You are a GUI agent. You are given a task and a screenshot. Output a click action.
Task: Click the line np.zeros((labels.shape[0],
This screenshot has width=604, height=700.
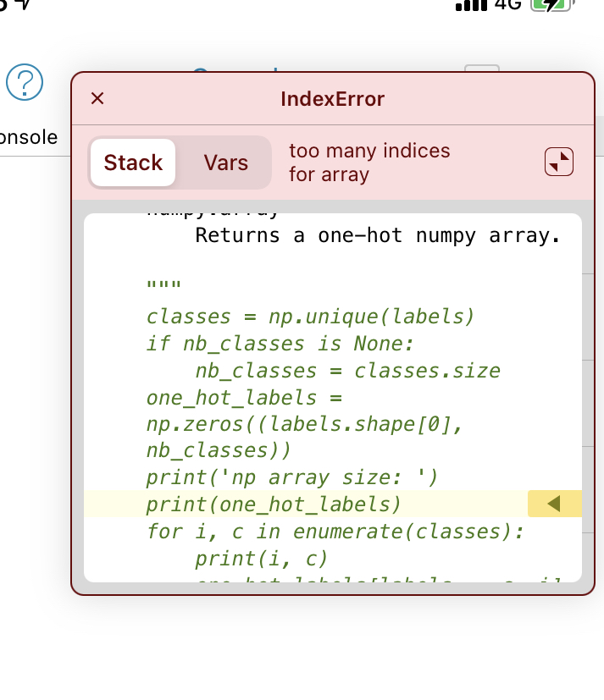click(x=304, y=425)
